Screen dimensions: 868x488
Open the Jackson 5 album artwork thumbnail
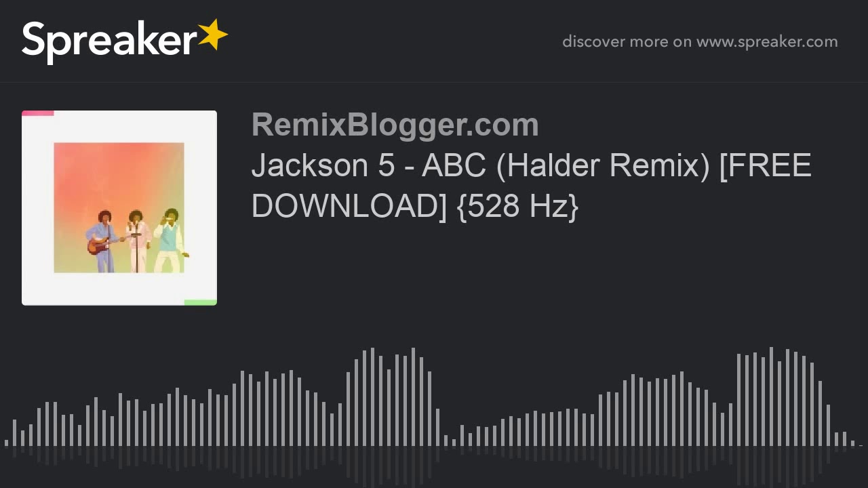119,208
